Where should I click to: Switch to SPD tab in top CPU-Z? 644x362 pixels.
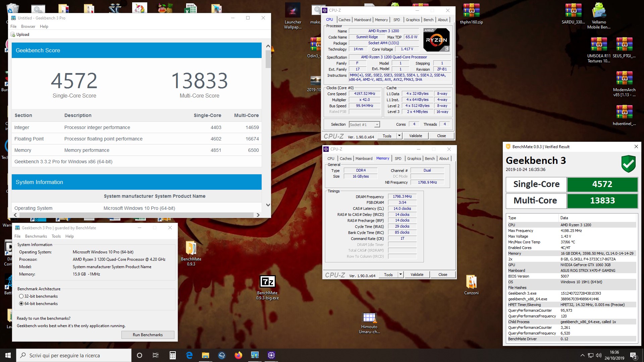[x=396, y=20]
